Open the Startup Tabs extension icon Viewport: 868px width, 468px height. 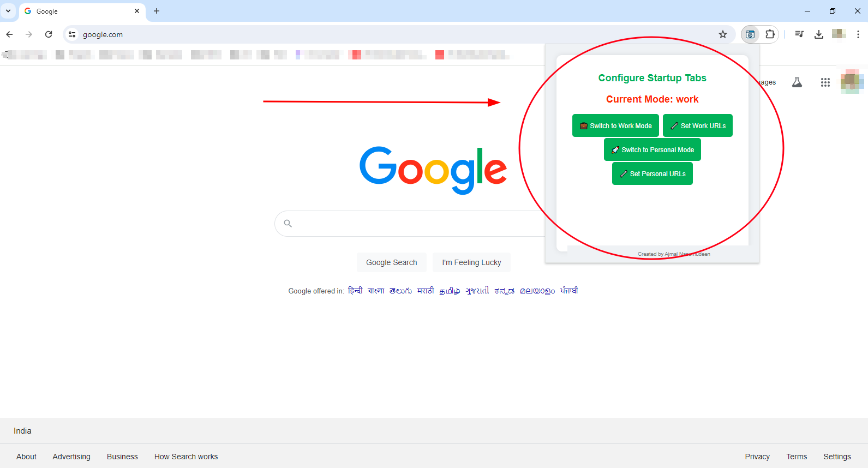click(750, 34)
